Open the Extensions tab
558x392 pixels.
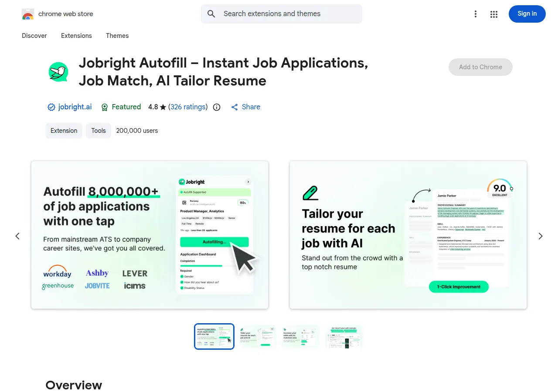point(76,36)
